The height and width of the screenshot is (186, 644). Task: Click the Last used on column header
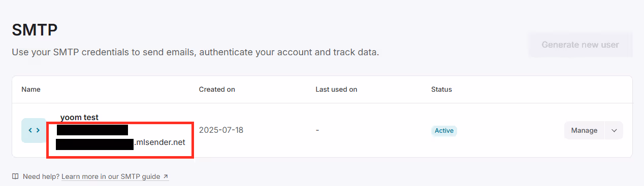tap(336, 89)
